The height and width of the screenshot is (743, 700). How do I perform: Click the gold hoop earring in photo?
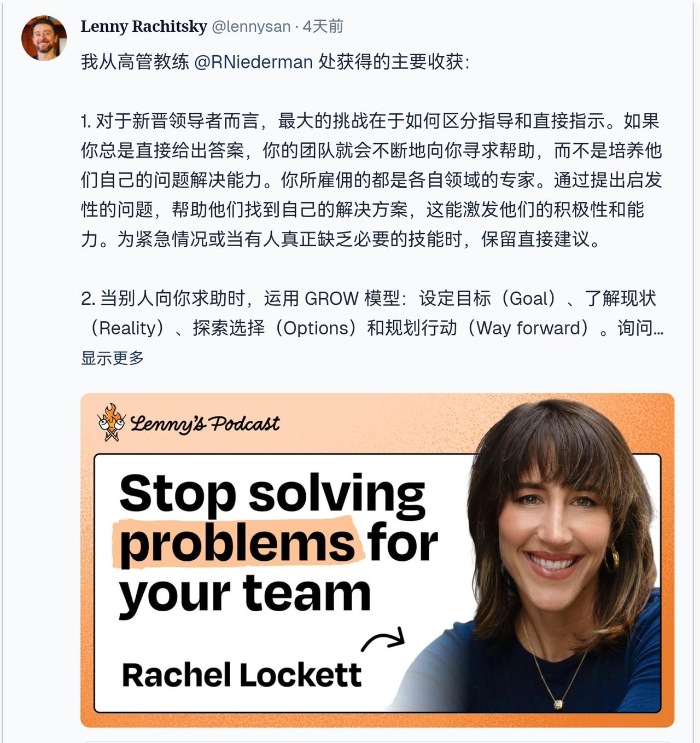point(612,557)
